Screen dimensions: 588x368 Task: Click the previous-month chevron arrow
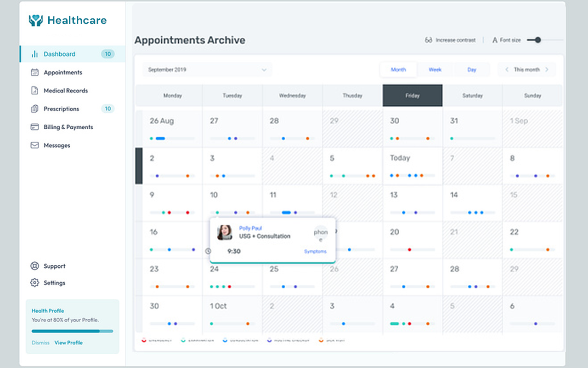click(507, 69)
